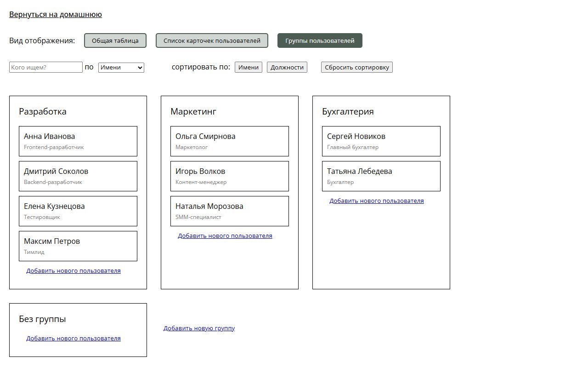
Task: Click the «Маркетолог» position text
Action: 192,147
